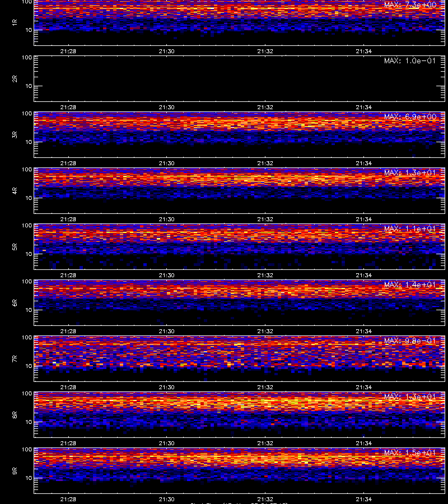
Task: Click the 7R spectrogram plot area
Action: [x=240, y=359]
